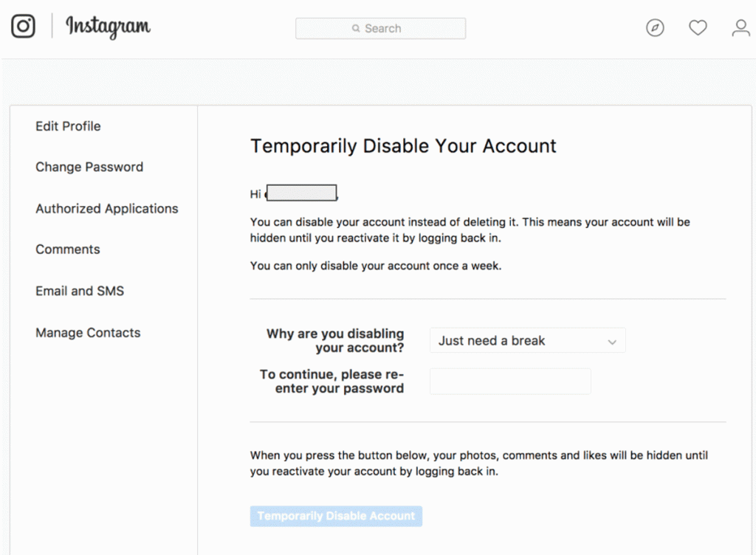This screenshot has width=756, height=555.
Task: Click the Instagram wordmark logo
Action: 108,27
